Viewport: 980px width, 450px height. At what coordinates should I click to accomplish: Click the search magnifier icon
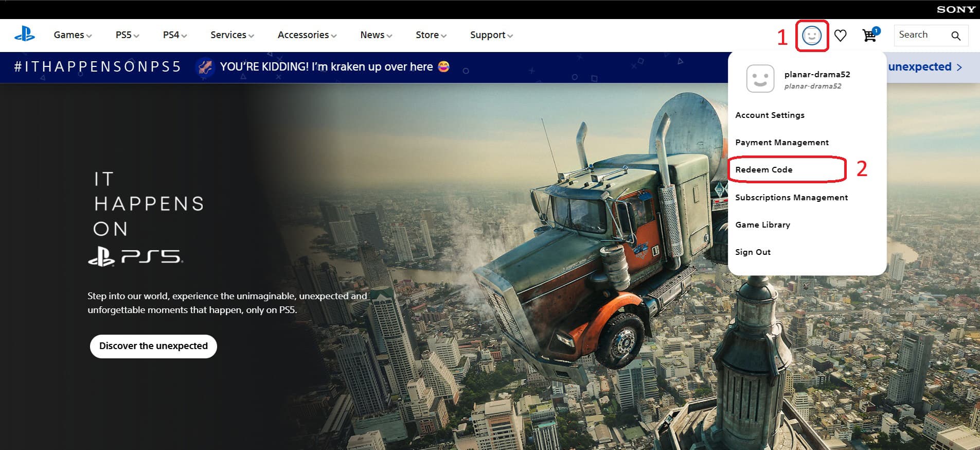pyautogui.click(x=956, y=36)
